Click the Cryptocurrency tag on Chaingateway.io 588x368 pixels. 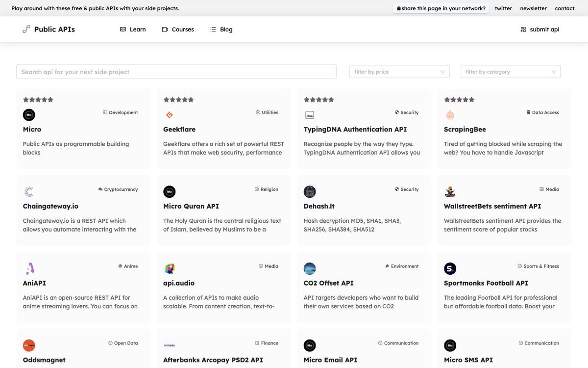[118, 189]
